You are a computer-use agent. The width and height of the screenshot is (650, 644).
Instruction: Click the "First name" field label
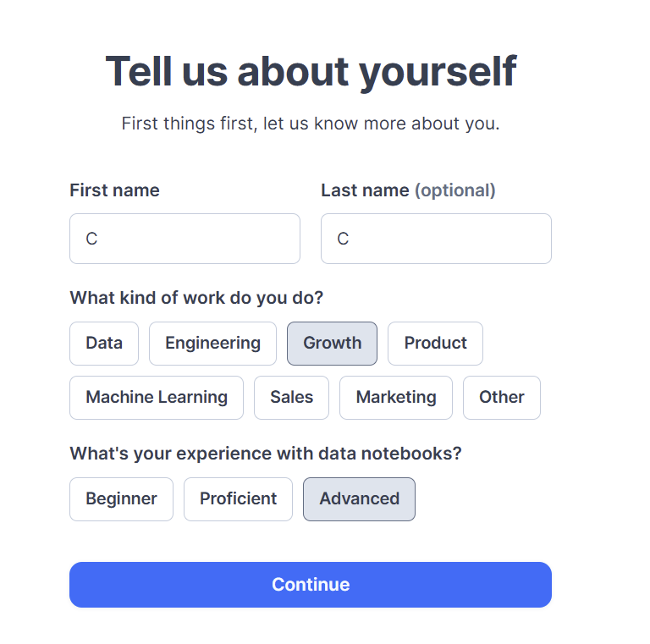114,190
